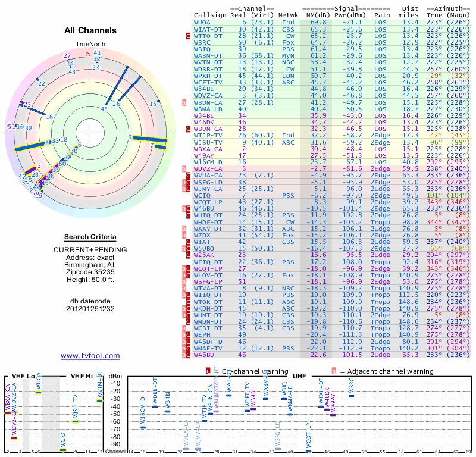
Task: Select the WJSU-TV callsign in the table
Action: pos(208,142)
